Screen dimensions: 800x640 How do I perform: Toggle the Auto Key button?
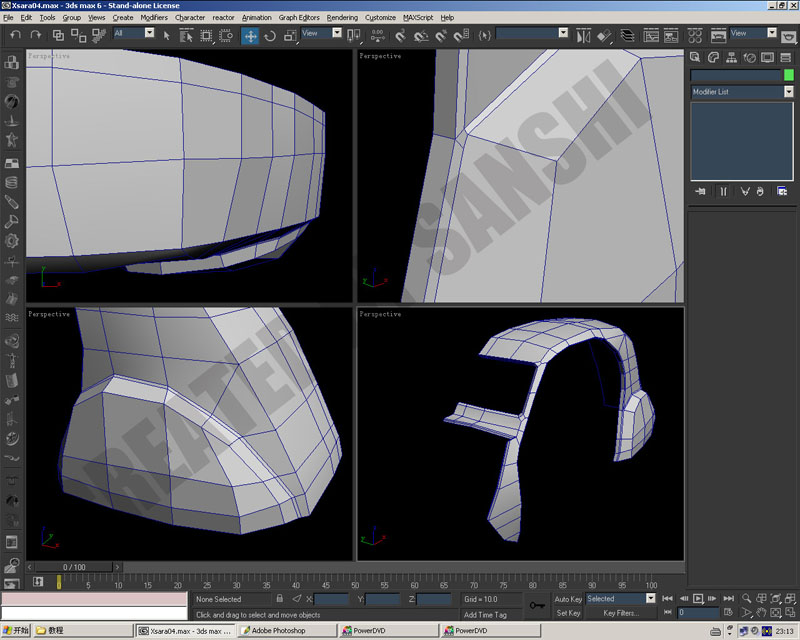[x=568, y=599]
